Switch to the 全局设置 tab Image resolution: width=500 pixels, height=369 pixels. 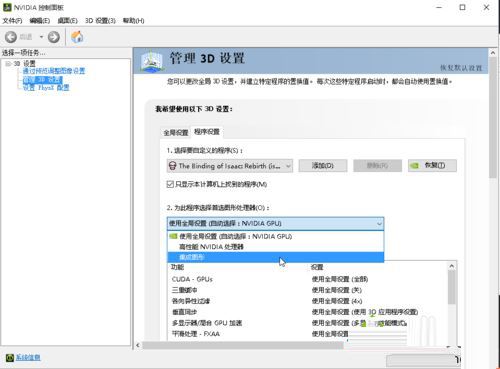click(176, 133)
